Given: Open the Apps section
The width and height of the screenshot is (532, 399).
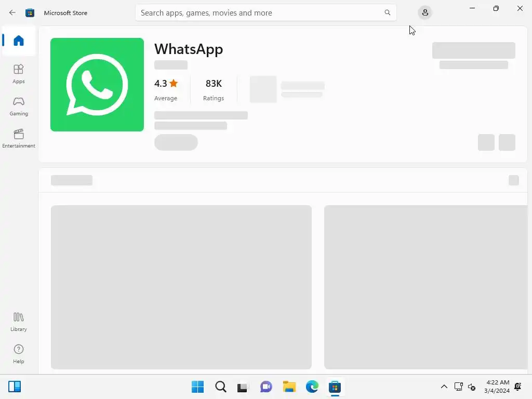Looking at the screenshot, I should 19,74.
